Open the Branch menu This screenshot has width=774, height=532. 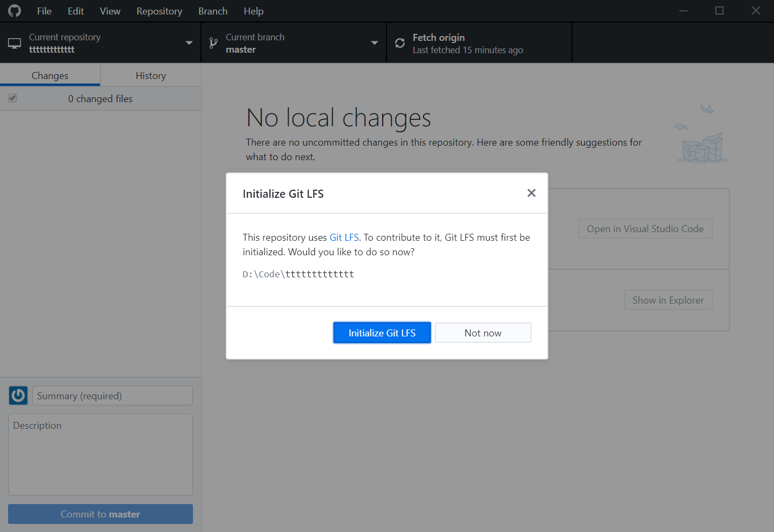click(x=213, y=11)
